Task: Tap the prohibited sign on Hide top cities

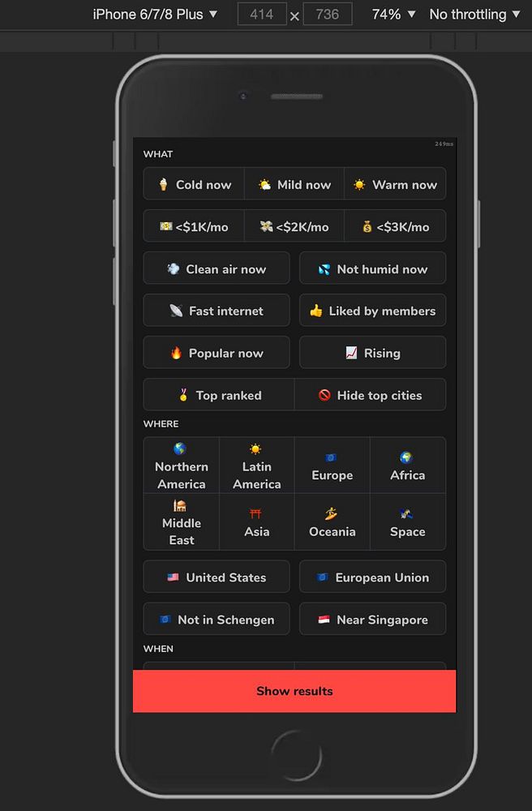Action: click(x=324, y=395)
